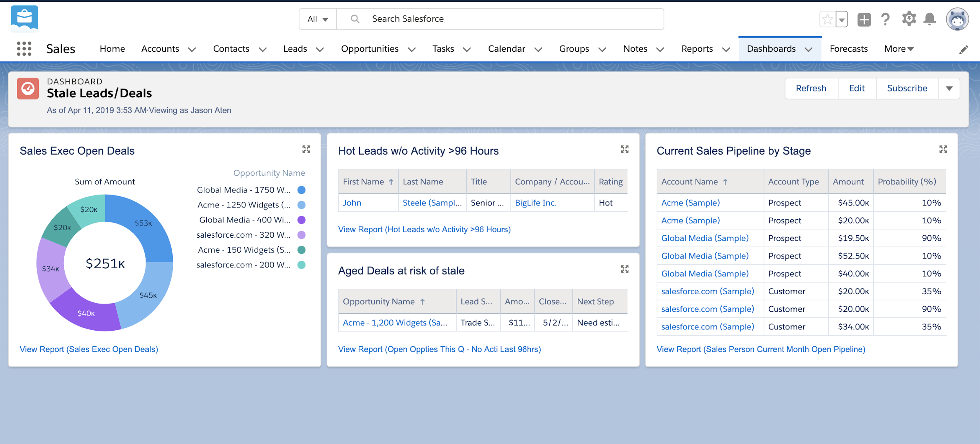Open salesforce.com (Sample) row with $34.00K
Image resolution: width=980 pixels, height=444 pixels.
[x=708, y=327]
